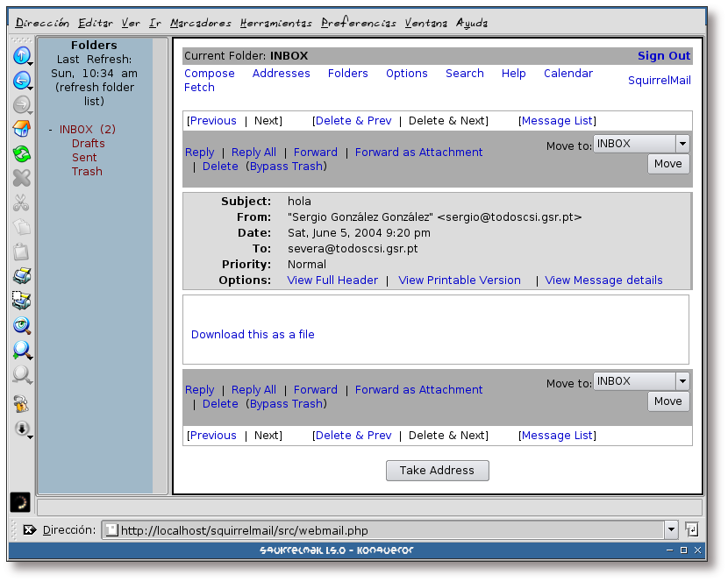
Task: Click the magnifier Zoom In icon
Action: [x=21, y=351]
